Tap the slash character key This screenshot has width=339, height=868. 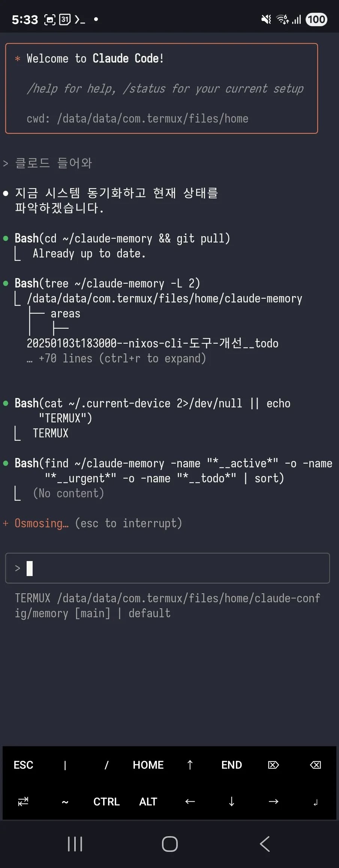pos(106,765)
